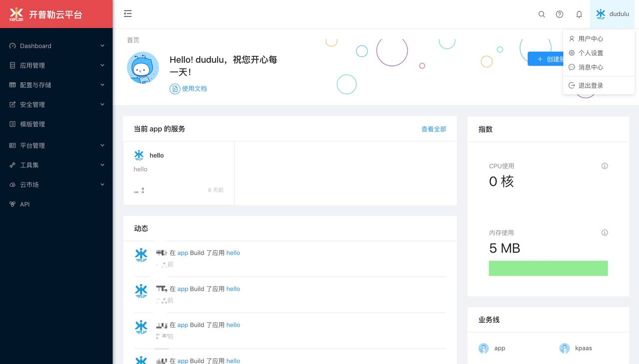Click the 平台管理 card icon

12,146
